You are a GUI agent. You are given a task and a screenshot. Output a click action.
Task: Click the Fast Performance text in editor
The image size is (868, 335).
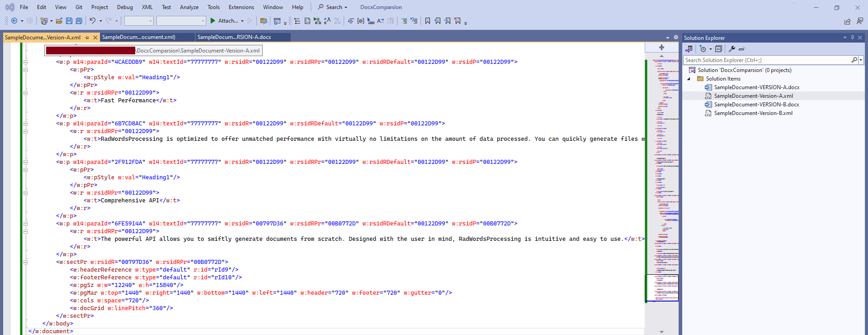(x=128, y=100)
